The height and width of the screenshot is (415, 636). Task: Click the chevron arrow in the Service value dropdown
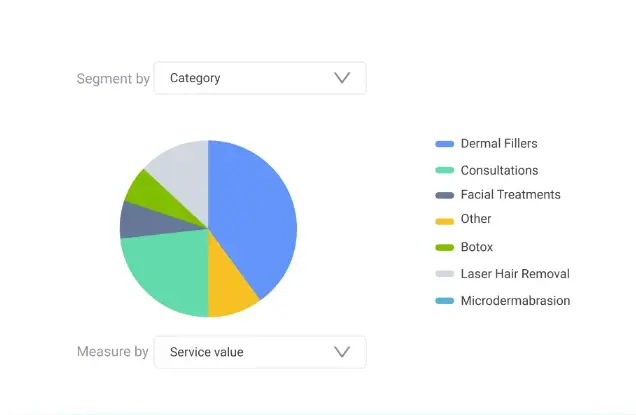click(342, 352)
